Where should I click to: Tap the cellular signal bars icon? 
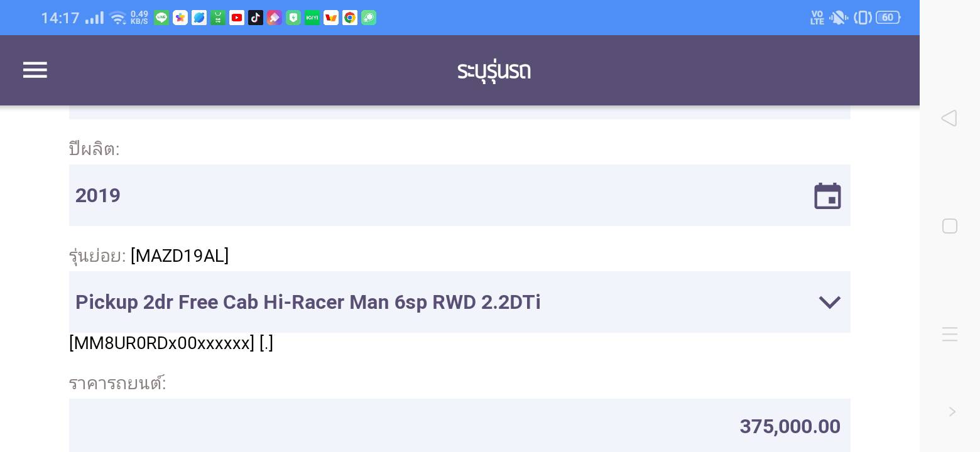(94, 18)
